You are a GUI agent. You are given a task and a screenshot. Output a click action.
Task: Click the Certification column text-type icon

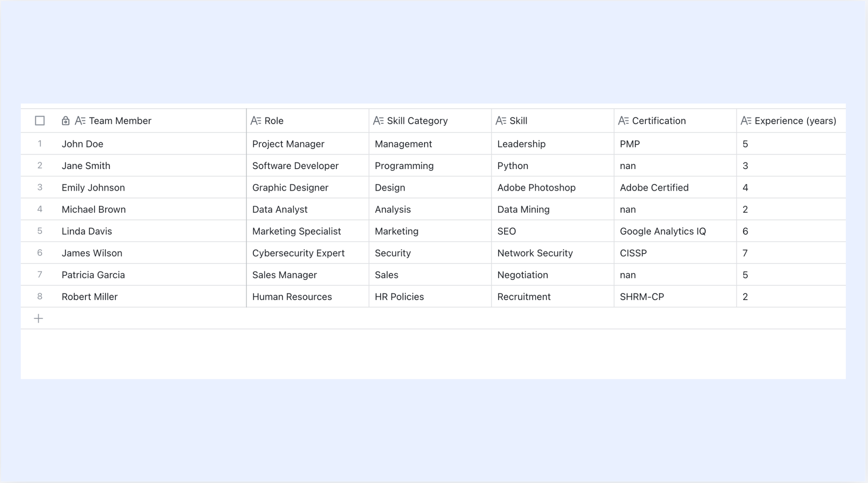coord(623,121)
